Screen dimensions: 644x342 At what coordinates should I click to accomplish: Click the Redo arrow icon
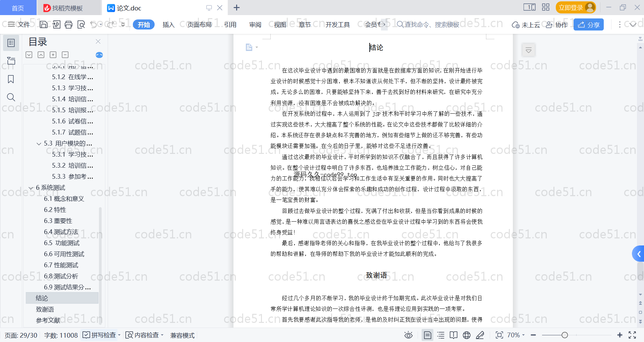click(x=111, y=24)
